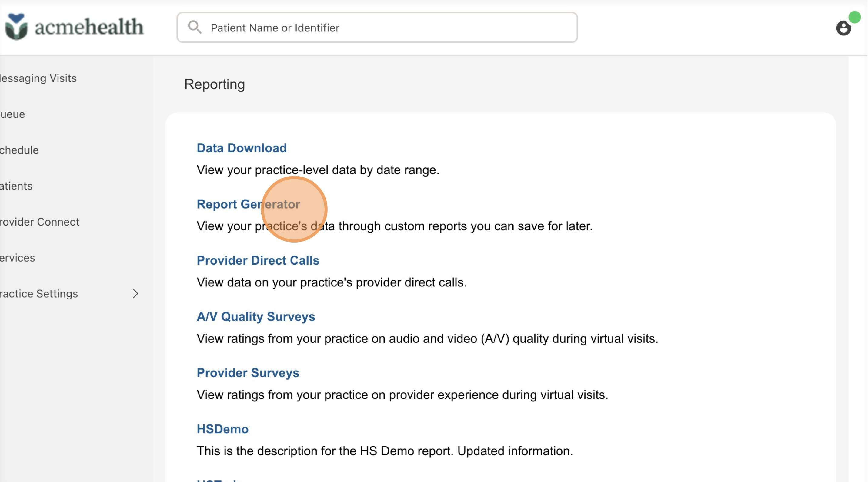
Task: Open the Data Download report
Action: click(242, 148)
